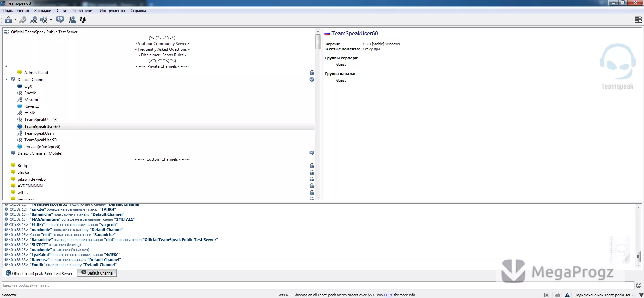Open the Инструменты menu

pyautogui.click(x=112, y=11)
